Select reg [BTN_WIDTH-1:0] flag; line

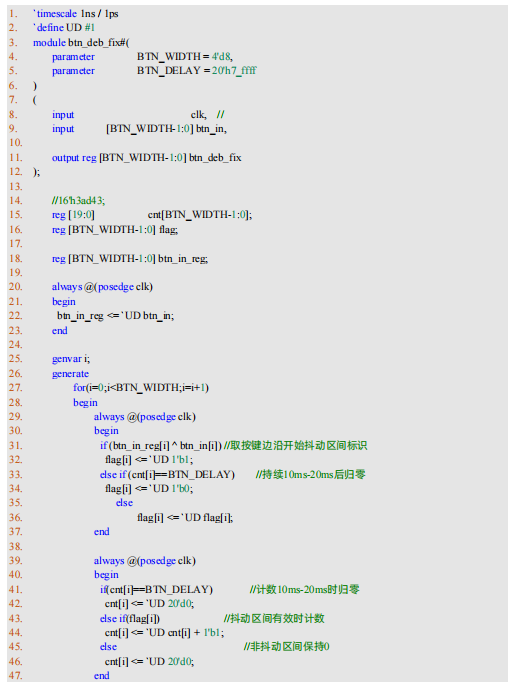115,230
